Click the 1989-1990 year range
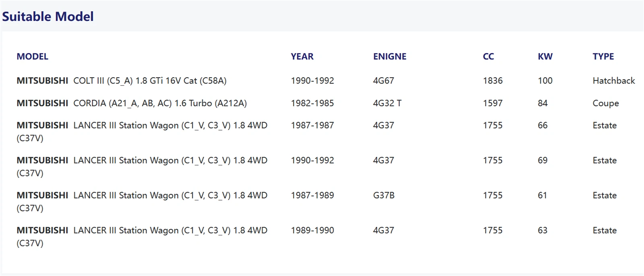The width and height of the screenshot is (644, 276). [x=312, y=230]
